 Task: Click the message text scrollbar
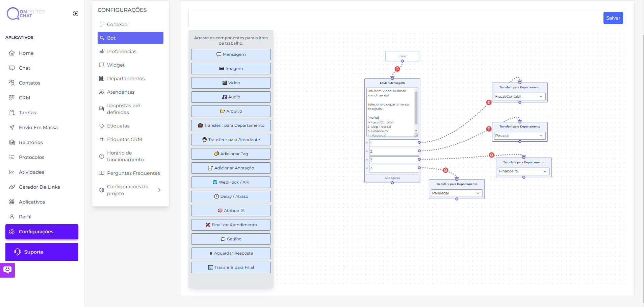click(x=416, y=108)
